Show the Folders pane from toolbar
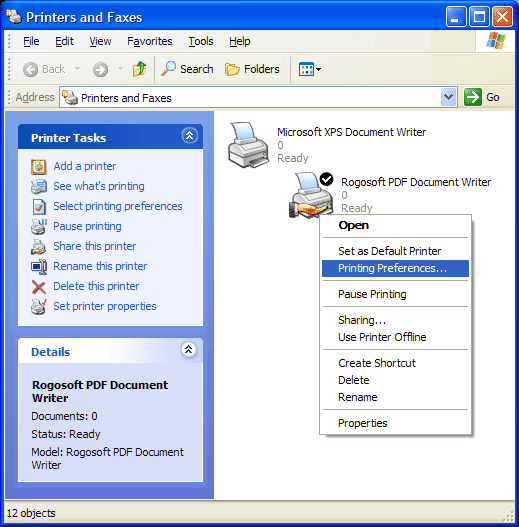Image resolution: width=519 pixels, height=527 pixels. coord(252,69)
